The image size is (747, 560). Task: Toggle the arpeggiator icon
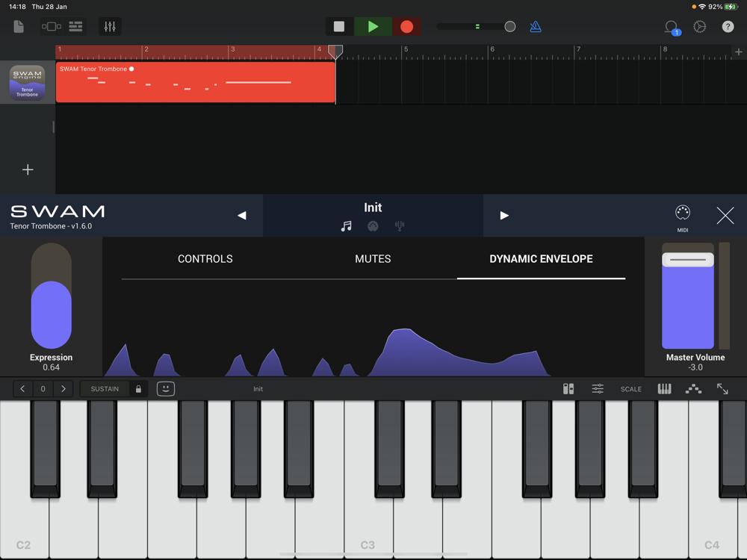[694, 389]
